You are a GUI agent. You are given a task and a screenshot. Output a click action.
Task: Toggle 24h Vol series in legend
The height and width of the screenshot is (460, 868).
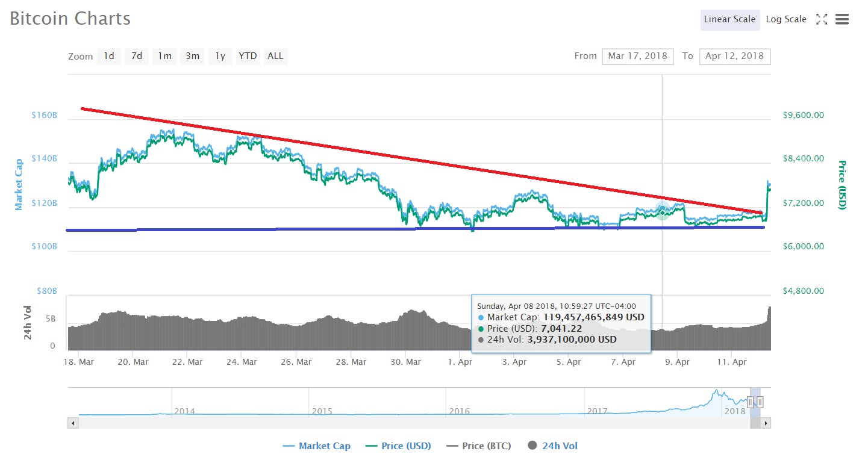[x=552, y=446]
